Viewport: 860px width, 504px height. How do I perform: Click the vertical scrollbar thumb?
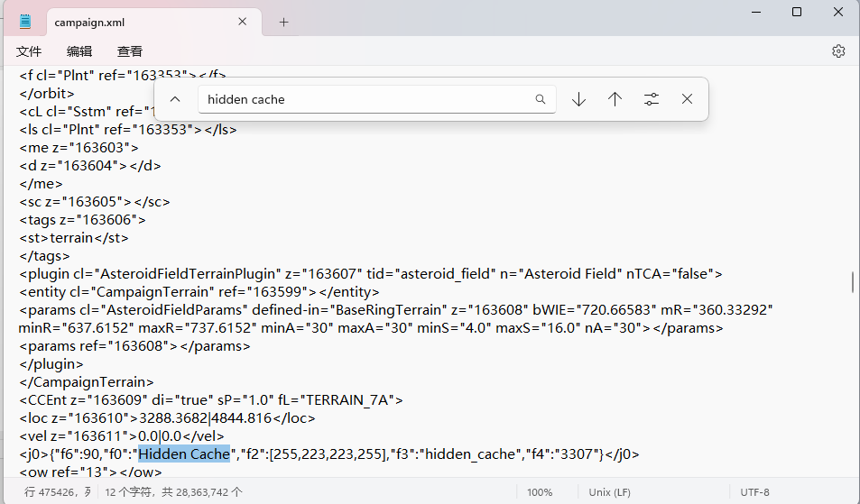point(853,282)
